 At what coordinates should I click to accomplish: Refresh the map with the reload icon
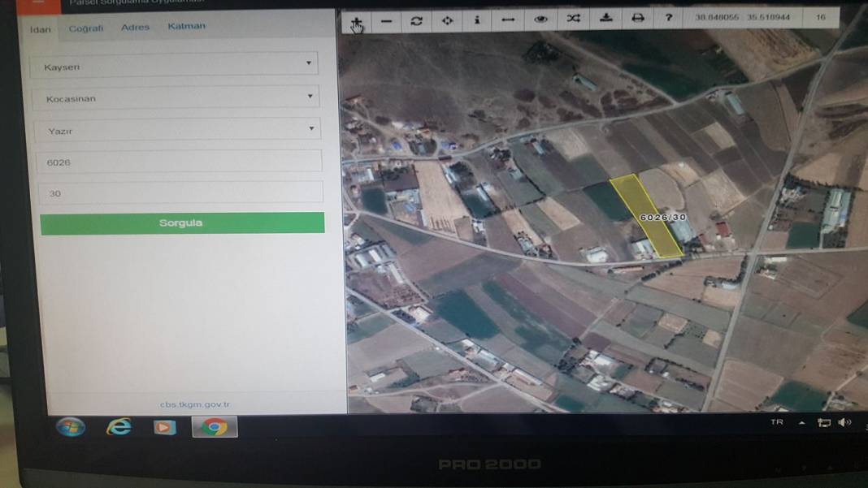(417, 19)
